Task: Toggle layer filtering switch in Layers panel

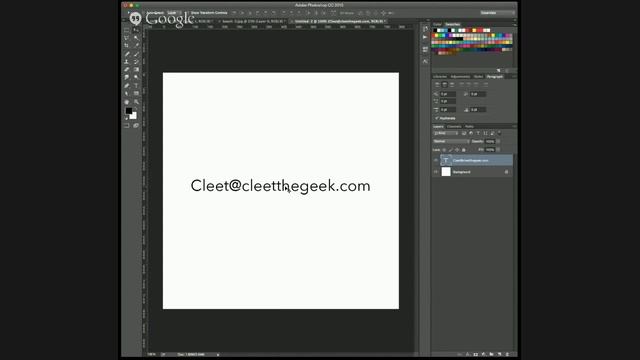Action: coord(500,133)
